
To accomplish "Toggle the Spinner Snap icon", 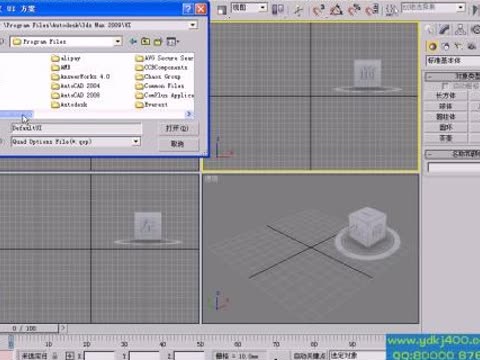I will 372,10.
